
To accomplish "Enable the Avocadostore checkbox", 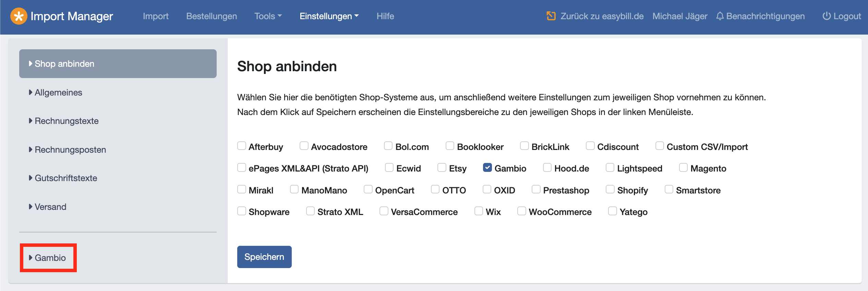I will click(x=304, y=146).
